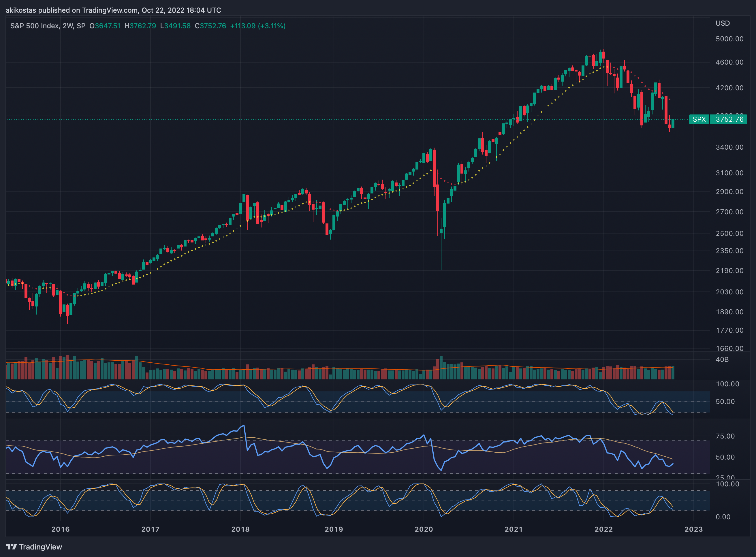
Task: Click the 2018 time axis label
Action: tap(240, 529)
